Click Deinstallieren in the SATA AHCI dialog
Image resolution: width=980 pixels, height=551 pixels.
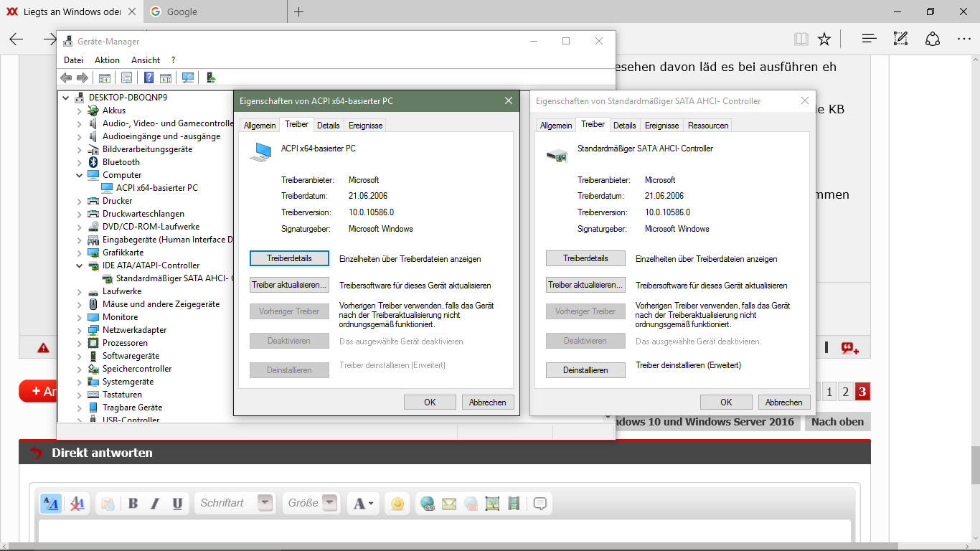(x=585, y=370)
